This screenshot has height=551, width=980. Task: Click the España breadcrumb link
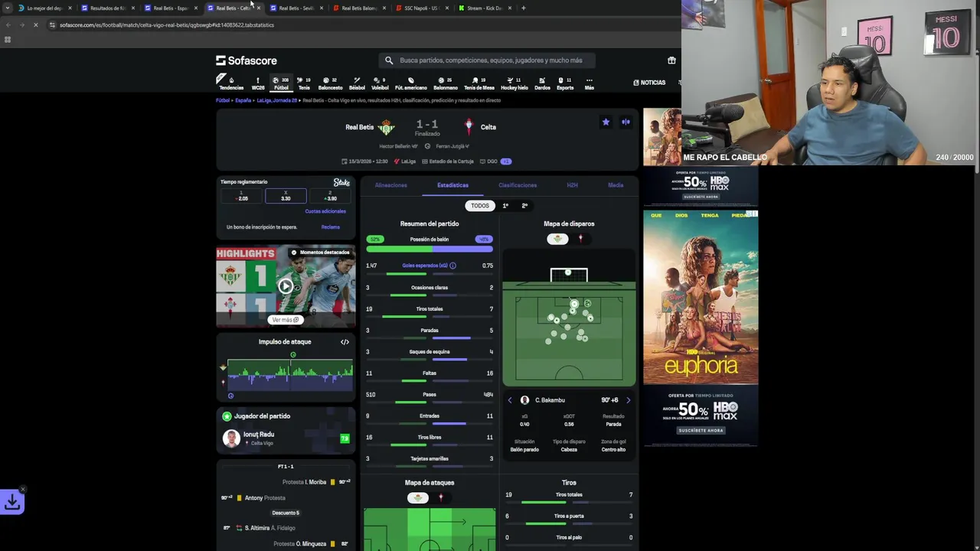tap(243, 100)
